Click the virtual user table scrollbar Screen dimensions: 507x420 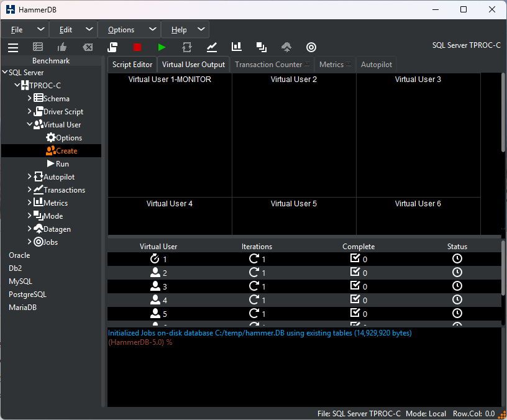click(x=503, y=268)
